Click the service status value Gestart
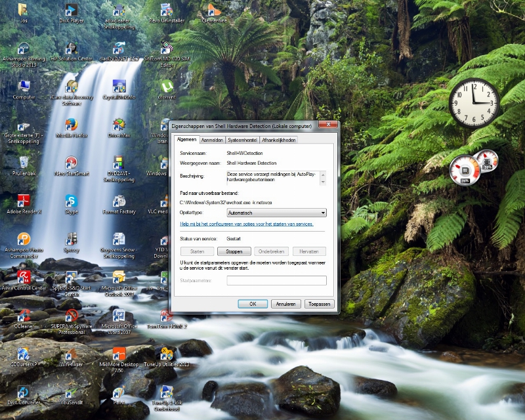 [234, 239]
